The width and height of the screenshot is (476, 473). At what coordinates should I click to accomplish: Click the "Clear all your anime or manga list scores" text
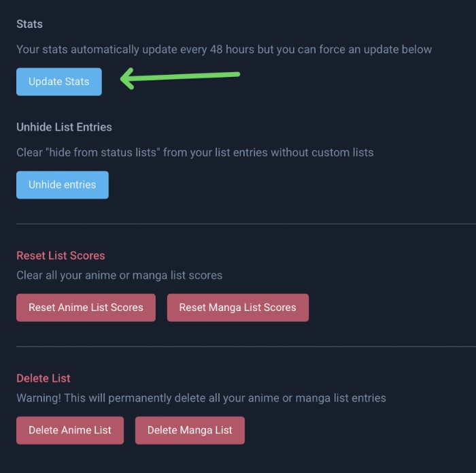click(119, 276)
